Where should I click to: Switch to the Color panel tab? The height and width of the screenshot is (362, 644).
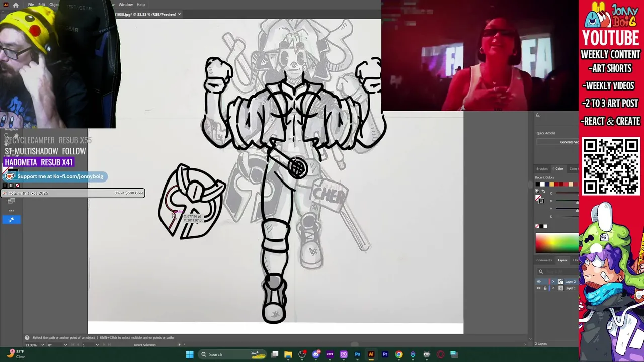tap(559, 169)
